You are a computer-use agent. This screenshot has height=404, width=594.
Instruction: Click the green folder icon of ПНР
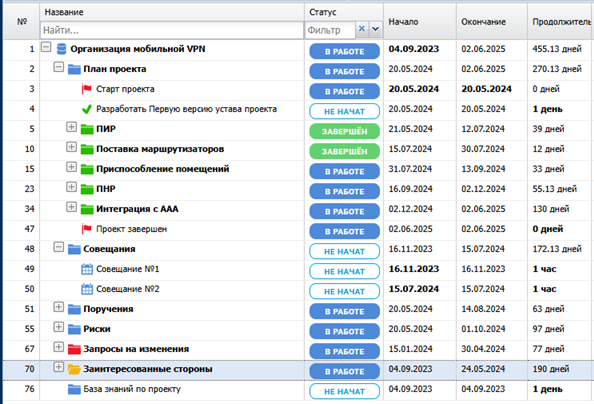point(87,189)
